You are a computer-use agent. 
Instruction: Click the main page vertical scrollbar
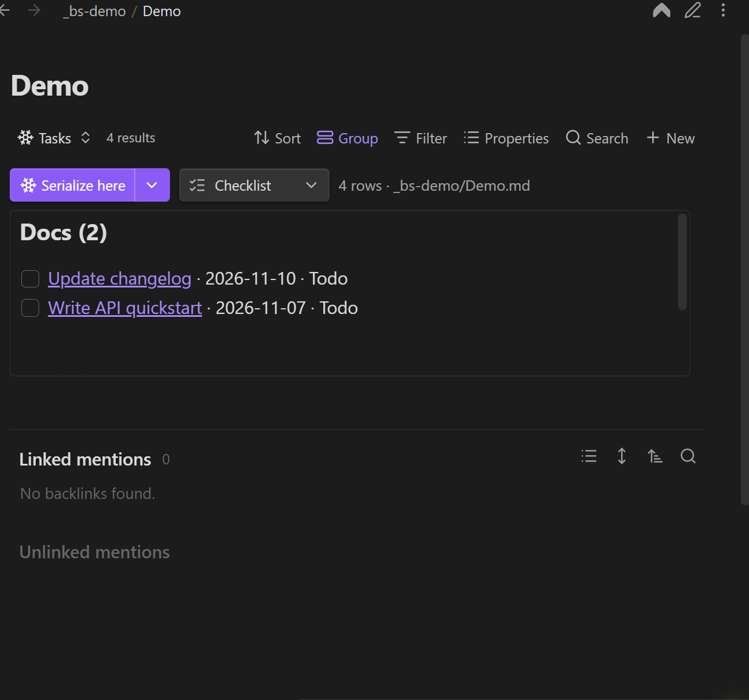click(744, 270)
